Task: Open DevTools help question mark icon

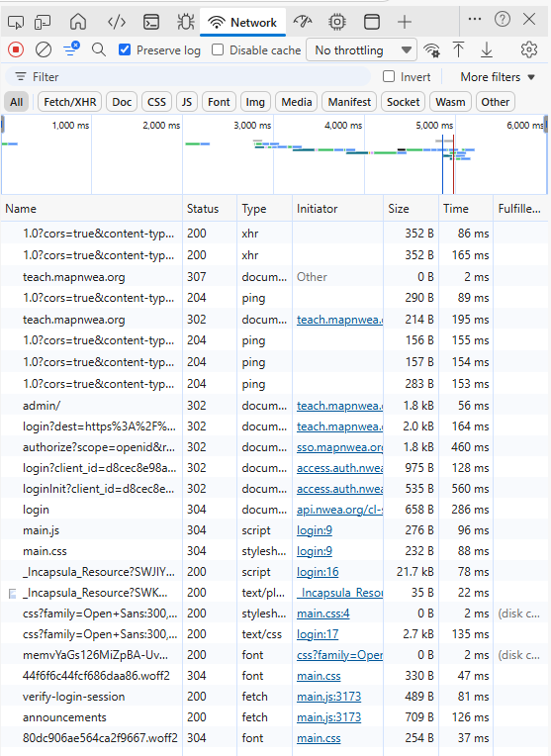Action: [x=503, y=19]
